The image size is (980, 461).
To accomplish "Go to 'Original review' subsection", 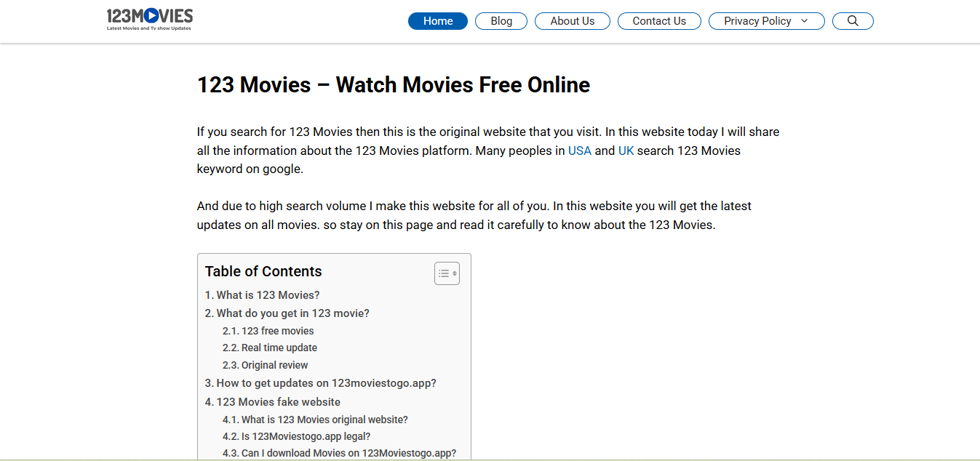I will pyautogui.click(x=265, y=365).
